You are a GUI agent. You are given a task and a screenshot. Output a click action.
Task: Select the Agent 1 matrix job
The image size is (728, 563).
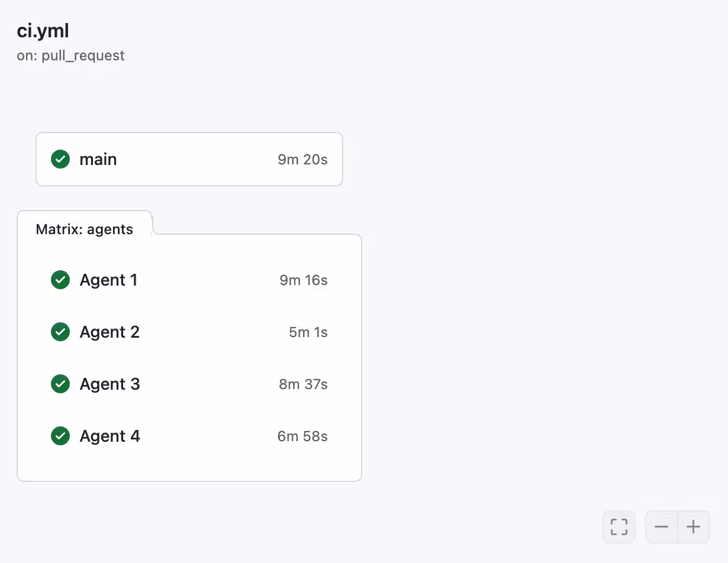109,280
